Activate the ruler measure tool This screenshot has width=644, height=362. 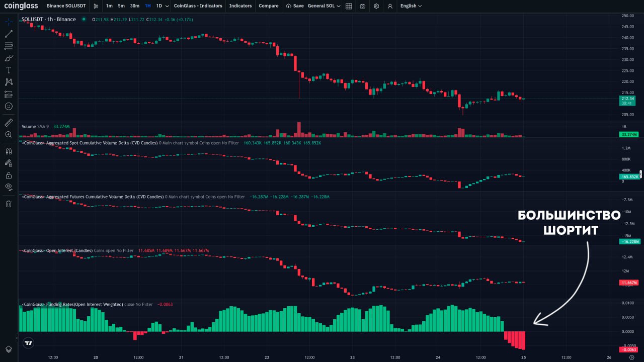pyautogui.click(x=9, y=122)
